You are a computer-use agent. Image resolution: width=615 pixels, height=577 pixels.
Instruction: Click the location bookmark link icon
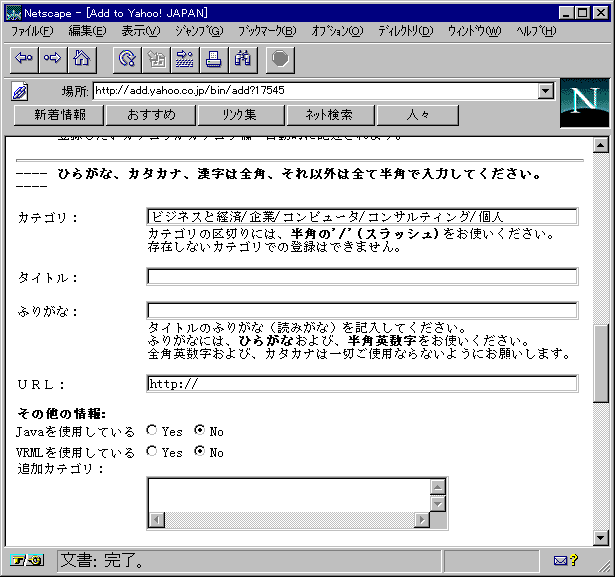(20, 92)
